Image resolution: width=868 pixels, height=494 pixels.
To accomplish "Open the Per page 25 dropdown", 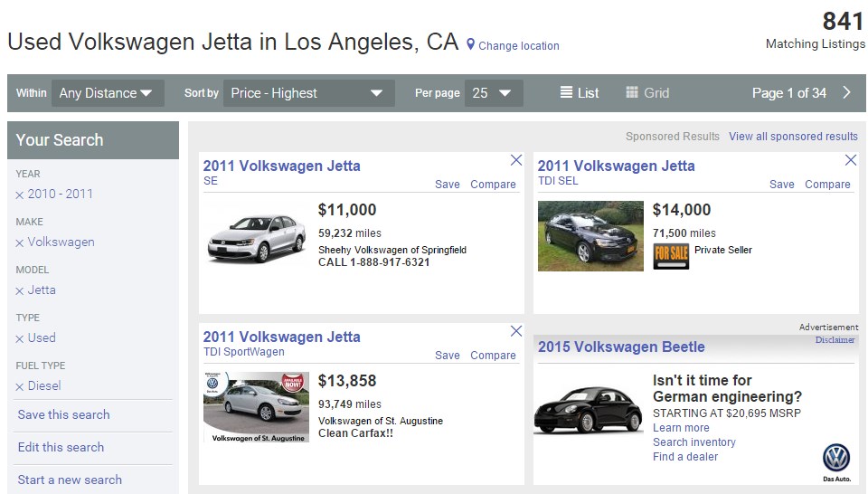I will click(494, 93).
